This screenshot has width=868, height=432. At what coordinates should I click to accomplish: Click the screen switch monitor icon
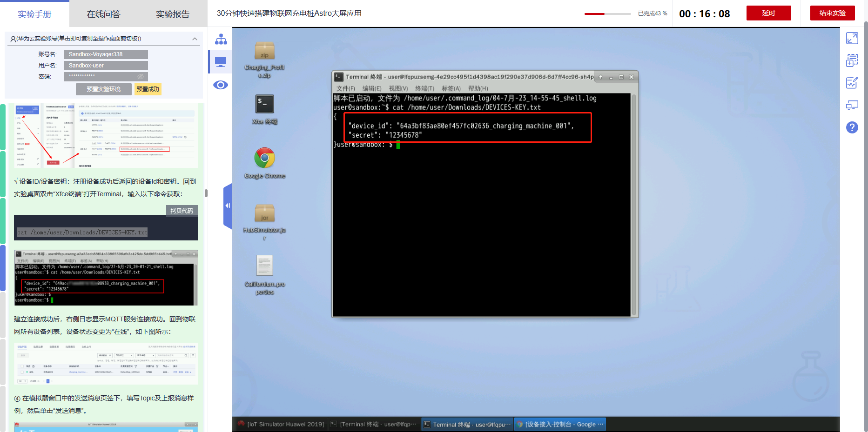click(852, 105)
